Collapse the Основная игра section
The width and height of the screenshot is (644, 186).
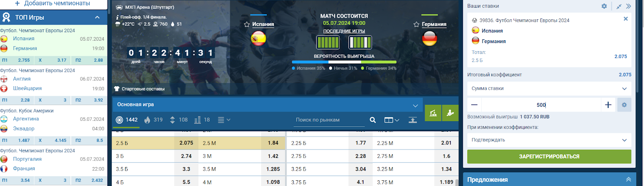pyautogui.click(x=415, y=105)
